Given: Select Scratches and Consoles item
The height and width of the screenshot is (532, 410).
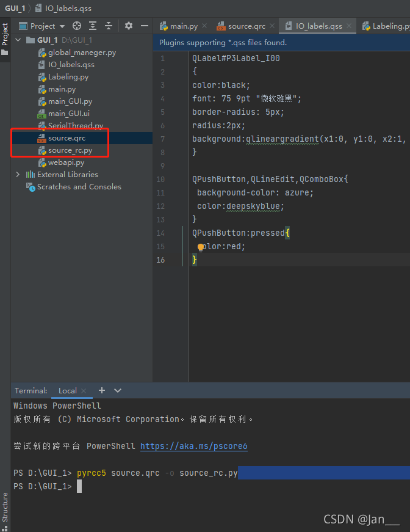Looking at the screenshot, I should coord(79,187).
